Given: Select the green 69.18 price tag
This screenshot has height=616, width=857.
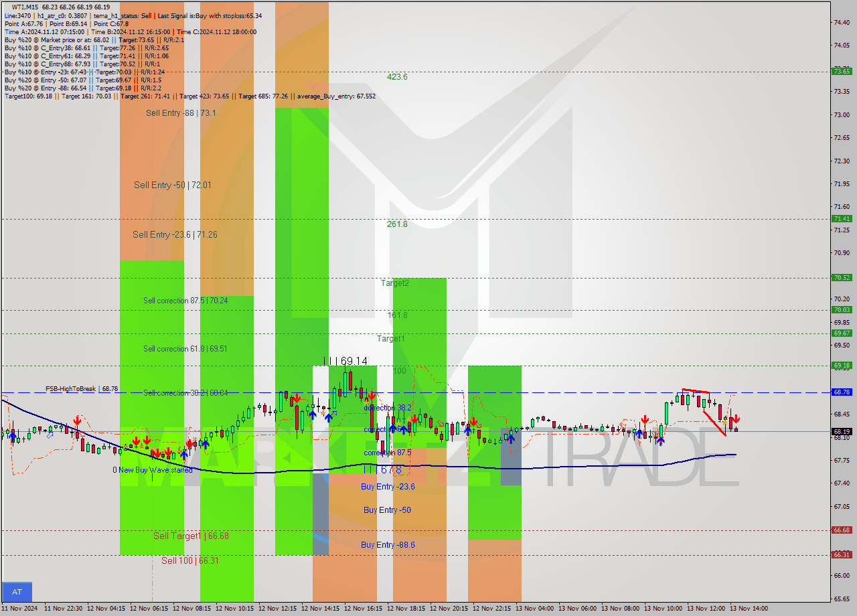Looking at the screenshot, I should (842, 366).
